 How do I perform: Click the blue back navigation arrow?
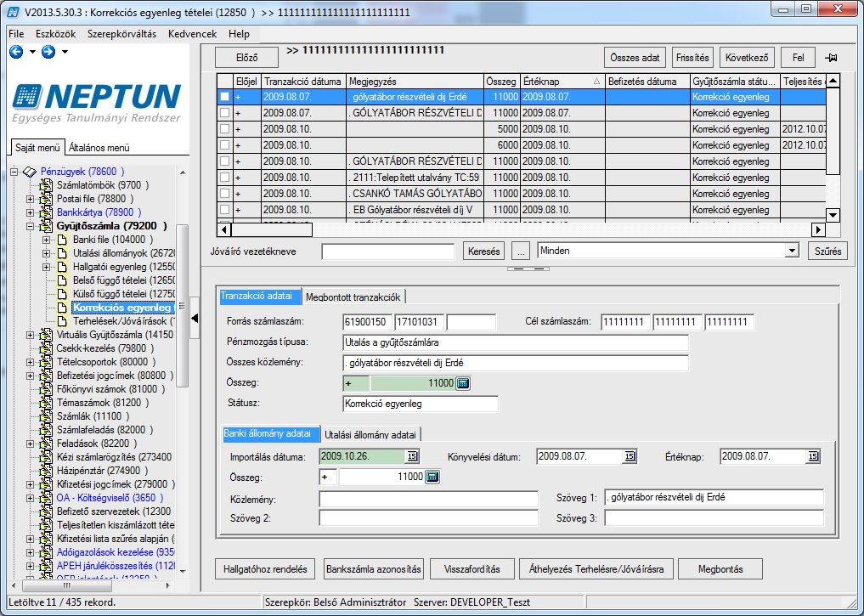point(16,52)
